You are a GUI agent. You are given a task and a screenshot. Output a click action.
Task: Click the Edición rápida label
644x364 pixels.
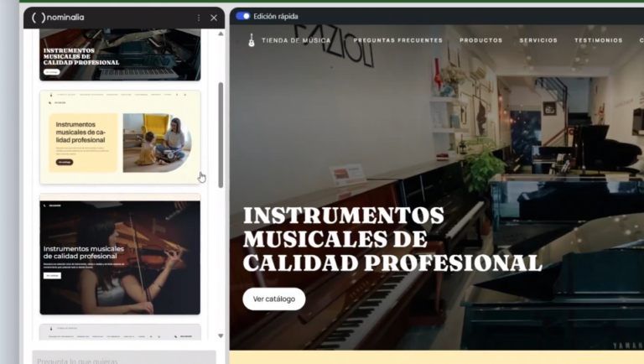click(276, 17)
